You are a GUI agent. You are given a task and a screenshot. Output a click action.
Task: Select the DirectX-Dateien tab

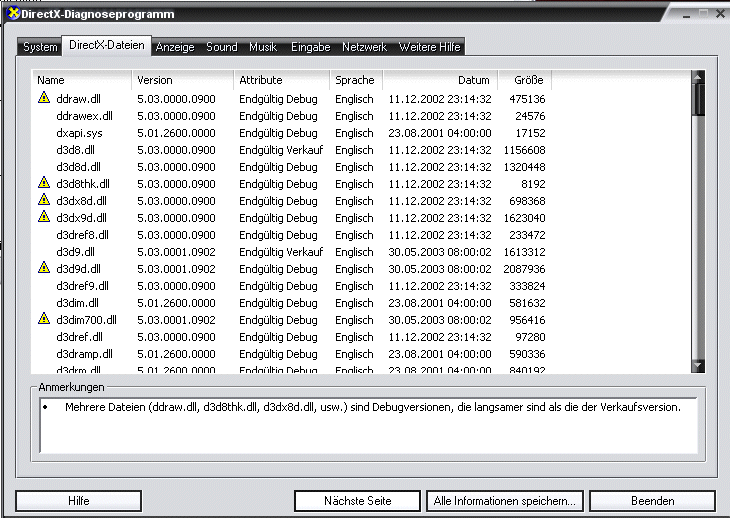tap(107, 45)
